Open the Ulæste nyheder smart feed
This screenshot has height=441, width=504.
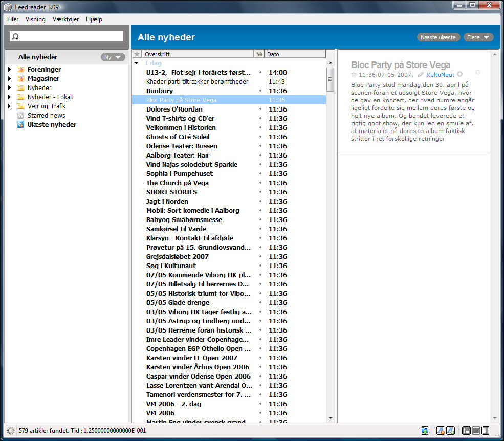[x=52, y=124]
